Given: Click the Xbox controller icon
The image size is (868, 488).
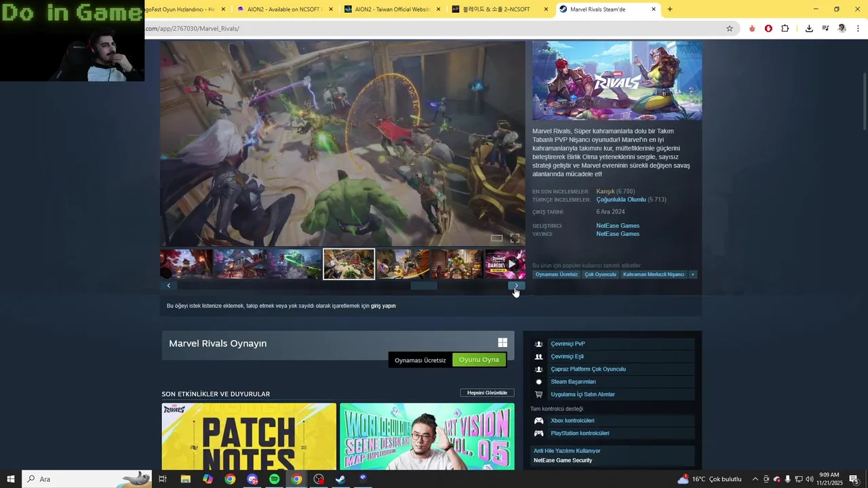Looking at the screenshot, I should 538,420.
